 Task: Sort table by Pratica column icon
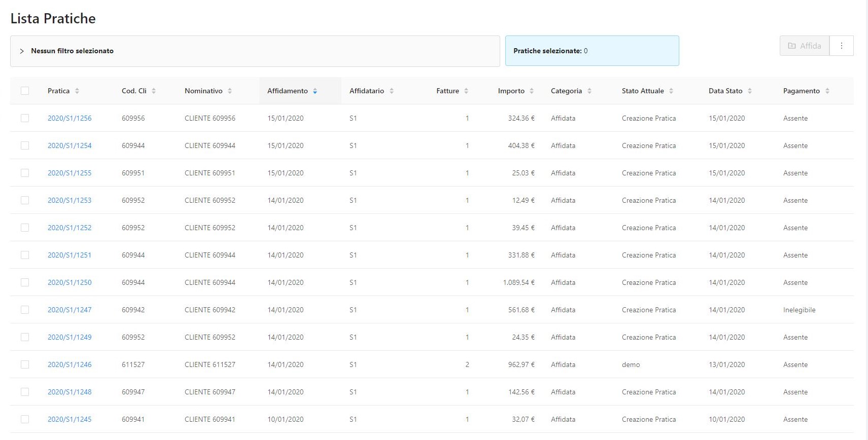[x=77, y=91]
